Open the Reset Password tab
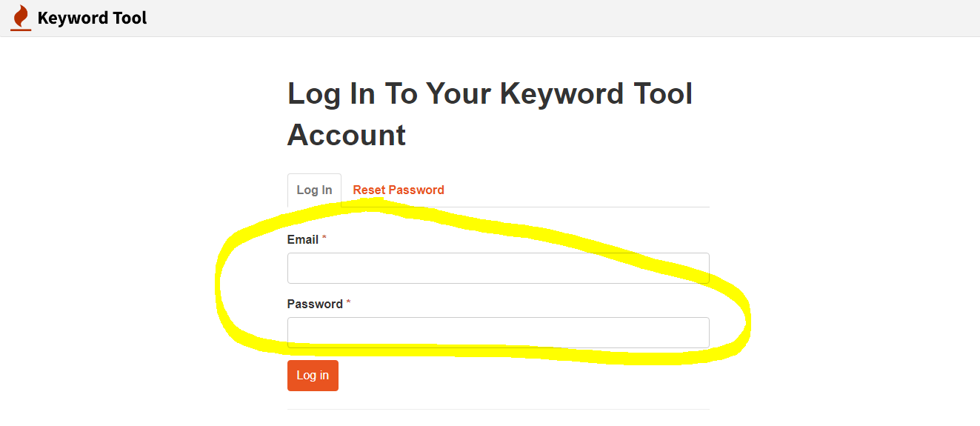This screenshot has height=426, width=980. pyautogui.click(x=399, y=190)
